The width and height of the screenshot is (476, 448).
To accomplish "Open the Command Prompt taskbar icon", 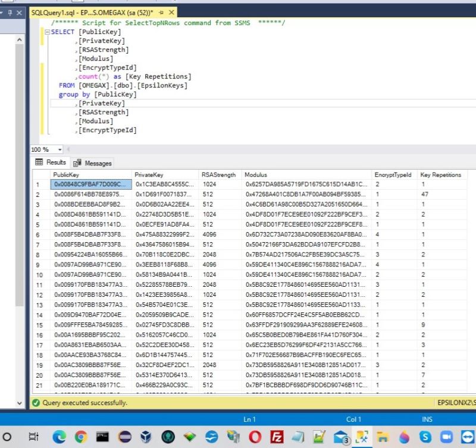I will (x=102, y=437).
